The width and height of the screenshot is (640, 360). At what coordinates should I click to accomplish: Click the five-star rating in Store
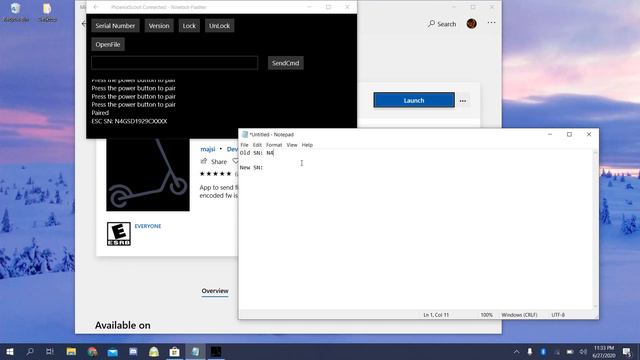(215, 174)
